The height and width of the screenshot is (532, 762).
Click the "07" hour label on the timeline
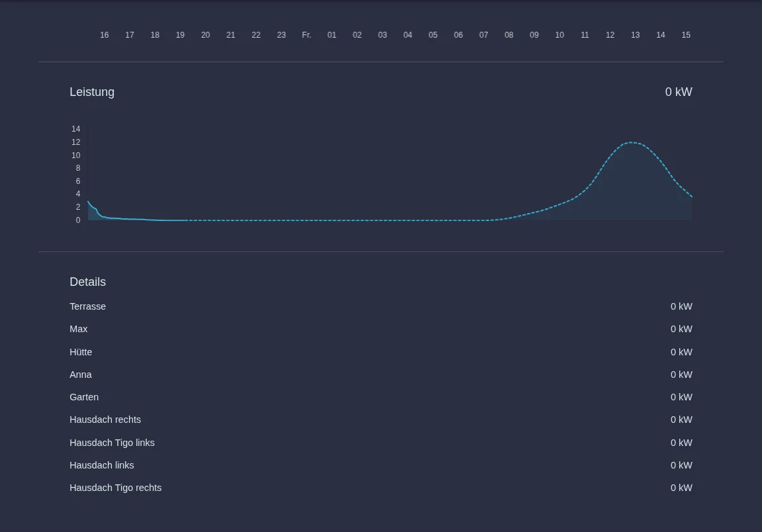pyautogui.click(x=484, y=35)
